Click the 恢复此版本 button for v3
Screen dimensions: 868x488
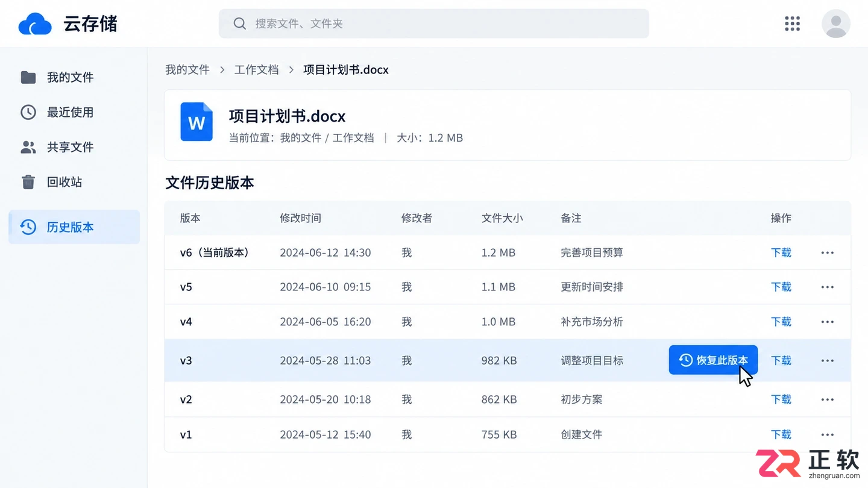(713, 360)
